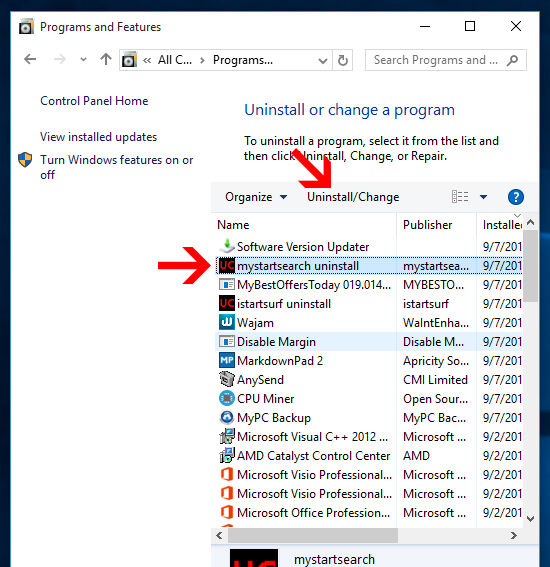Expand the address bar history dropdown
Image resolution: width=550 pixels, height=567 pixels.
(323, 60)
